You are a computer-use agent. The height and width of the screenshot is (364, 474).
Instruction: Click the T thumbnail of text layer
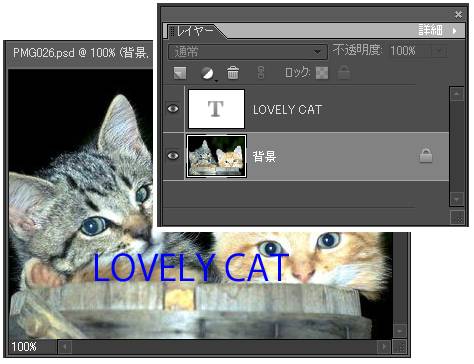pos(216,109)
